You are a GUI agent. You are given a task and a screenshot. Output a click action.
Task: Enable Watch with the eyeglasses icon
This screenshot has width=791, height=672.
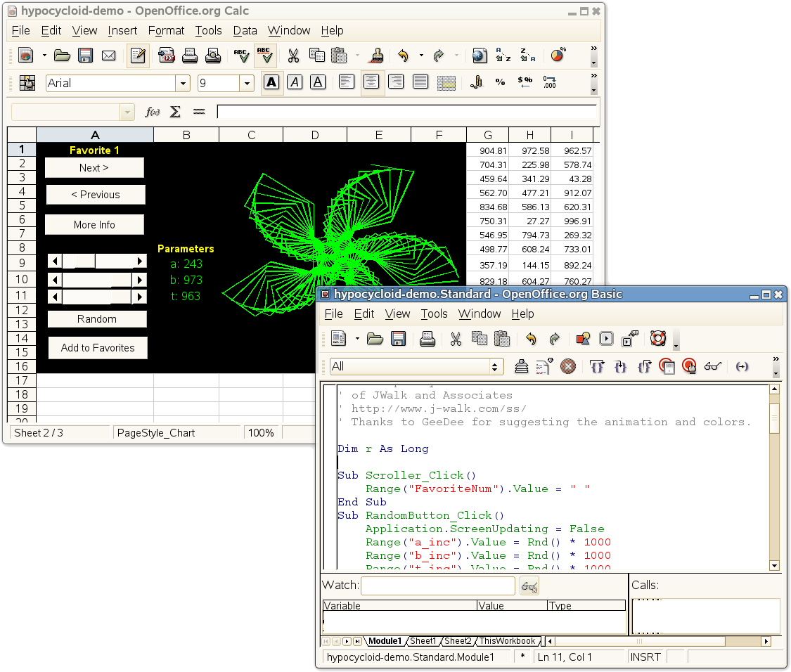[x=712, y=366]
